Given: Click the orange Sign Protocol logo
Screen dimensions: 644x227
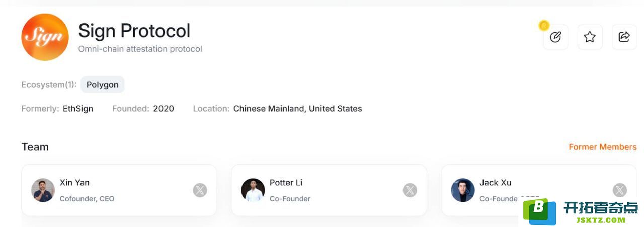Looking at the screenshot, I should 45,37.
